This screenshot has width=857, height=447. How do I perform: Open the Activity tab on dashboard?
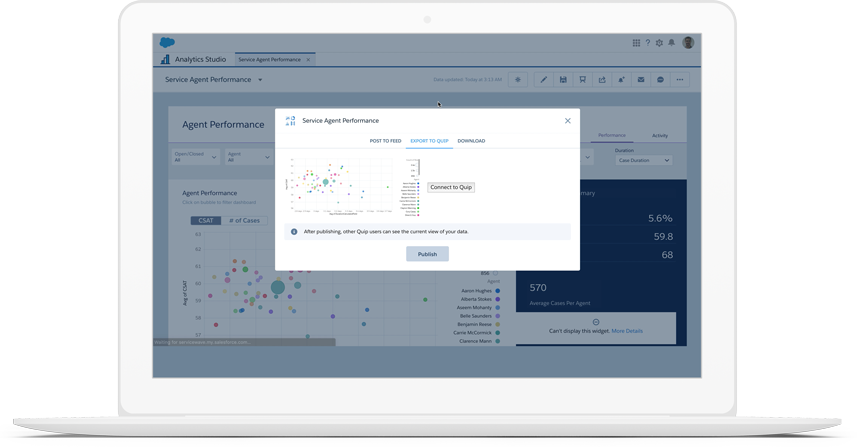click(660, 136)
